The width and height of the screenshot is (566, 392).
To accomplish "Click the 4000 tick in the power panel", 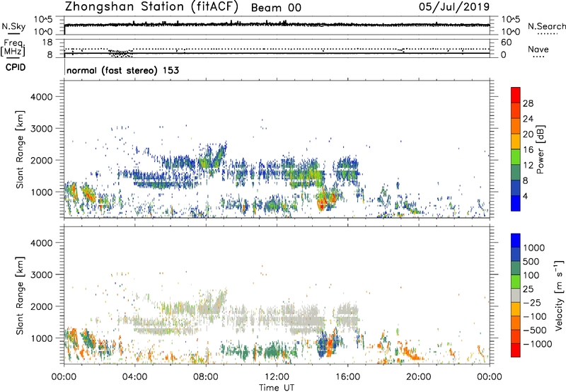I will pyautogui.click(x=42, y=97).
